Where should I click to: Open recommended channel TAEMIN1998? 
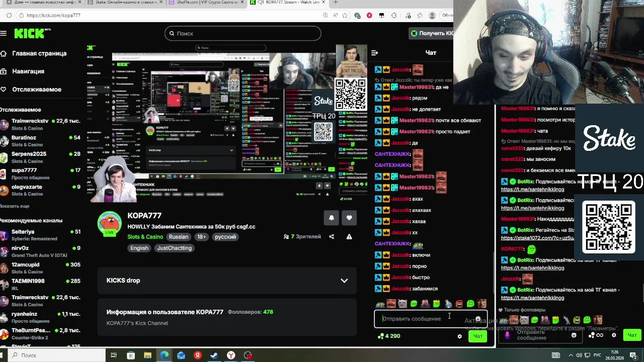coord(40,284)
